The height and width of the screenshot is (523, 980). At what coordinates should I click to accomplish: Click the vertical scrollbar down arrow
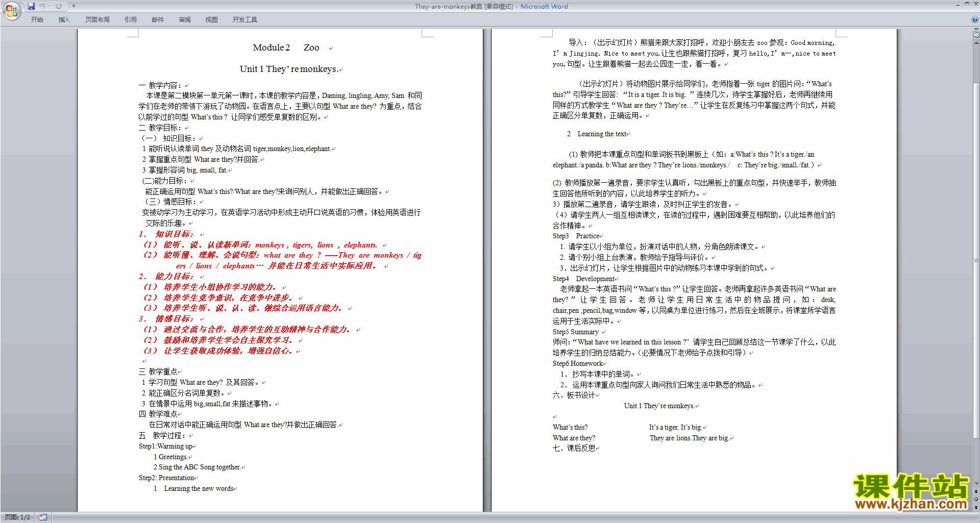pos(976,484)
